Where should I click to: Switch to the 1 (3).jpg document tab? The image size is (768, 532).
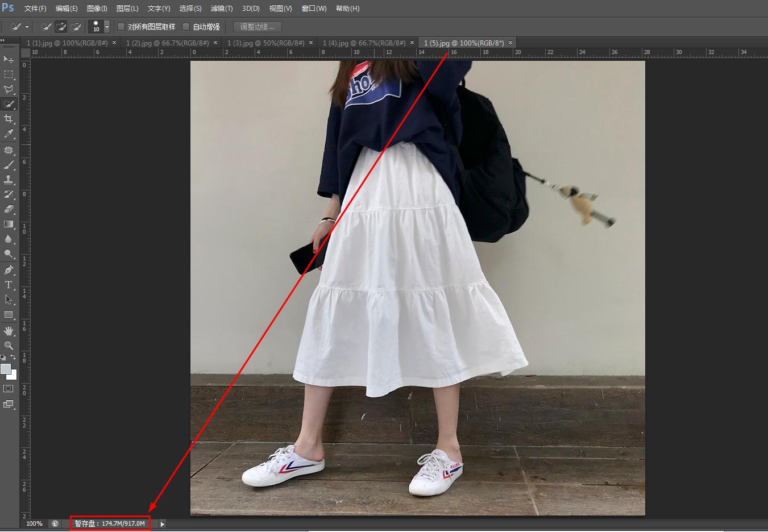[x=265, y=43]
